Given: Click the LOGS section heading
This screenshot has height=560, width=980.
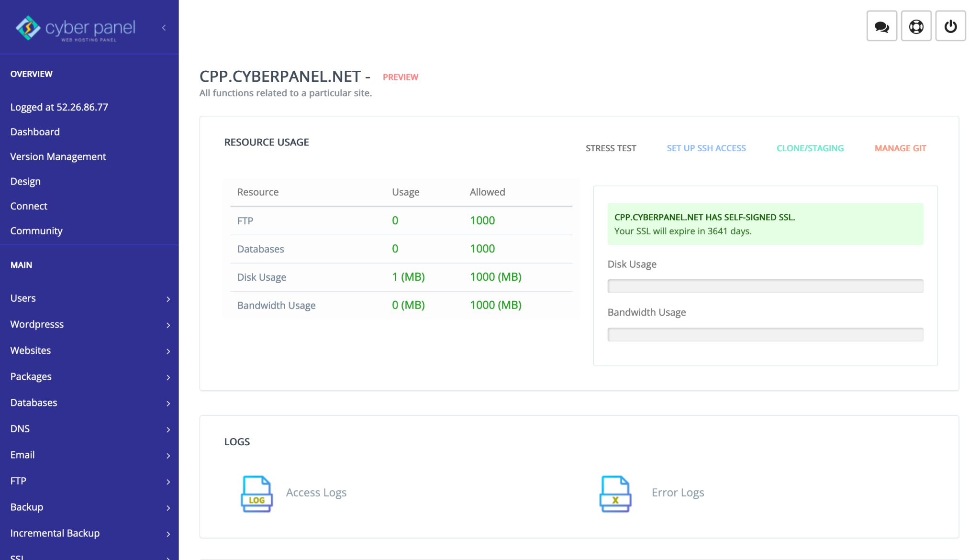Looking at the screenshot, I should 237,442.
